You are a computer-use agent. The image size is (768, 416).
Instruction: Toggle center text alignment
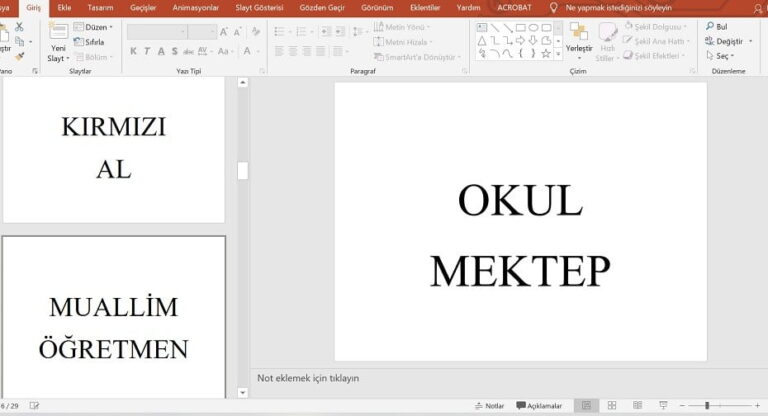tap(293, 51)
